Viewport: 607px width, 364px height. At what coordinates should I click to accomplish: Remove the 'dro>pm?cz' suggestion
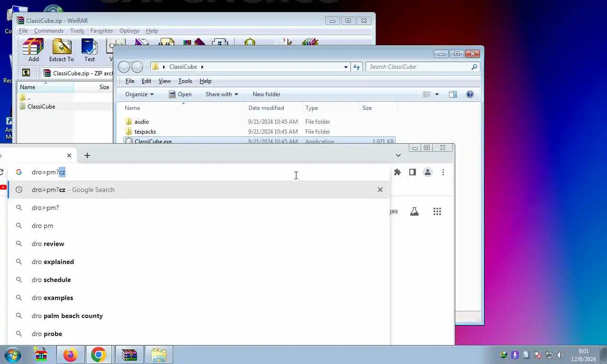[380, 190]
